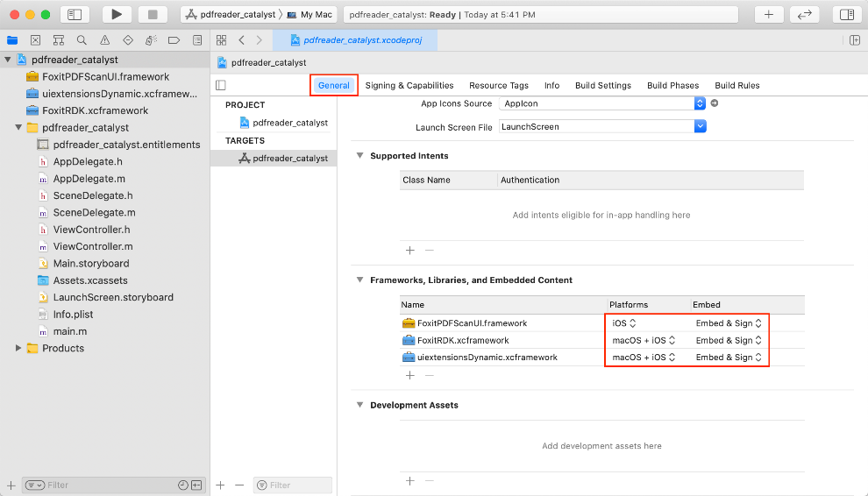868x496 pixels.
Task: Click the Stop button in toolbar
Action: [153, 15]
